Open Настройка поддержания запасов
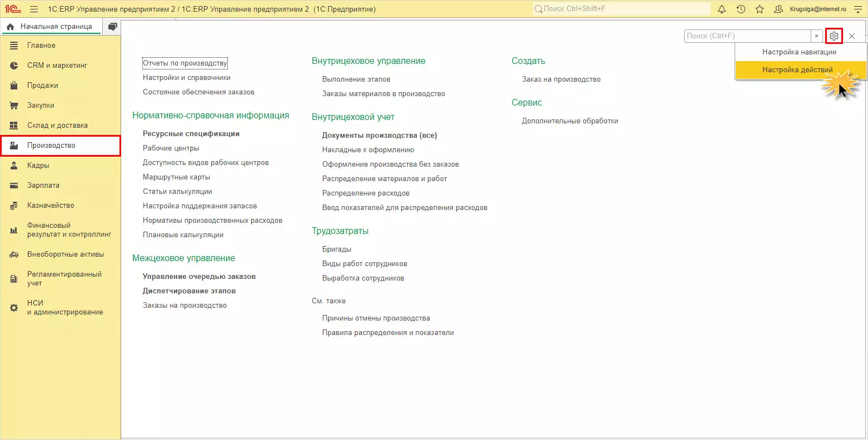The width and height of the screenshot is (868, 440). pyautogui.click(x=199, y=206)
